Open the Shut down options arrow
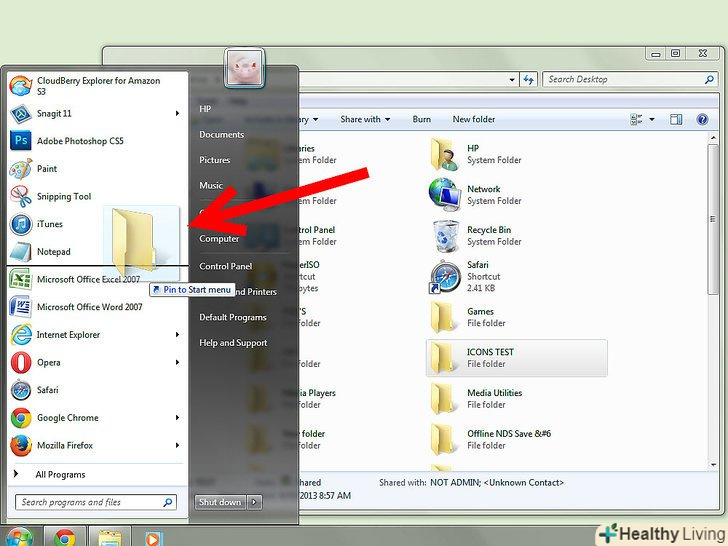The width and height of the screenshot is (728, 546). click(254, 502)
